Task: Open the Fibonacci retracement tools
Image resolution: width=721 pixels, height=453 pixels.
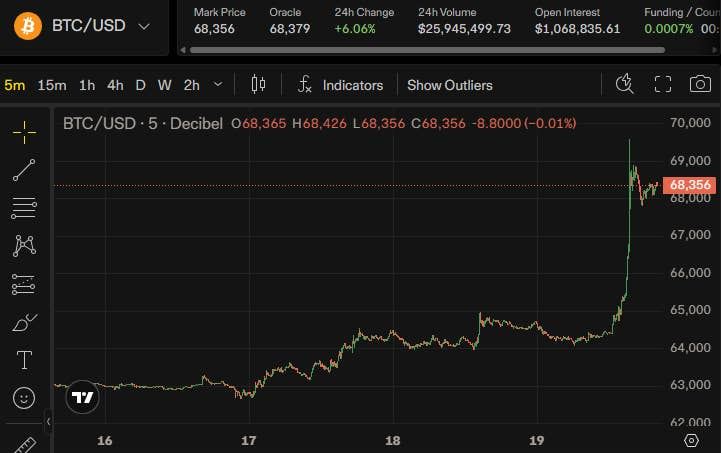Action: click(x=24, y=208)
